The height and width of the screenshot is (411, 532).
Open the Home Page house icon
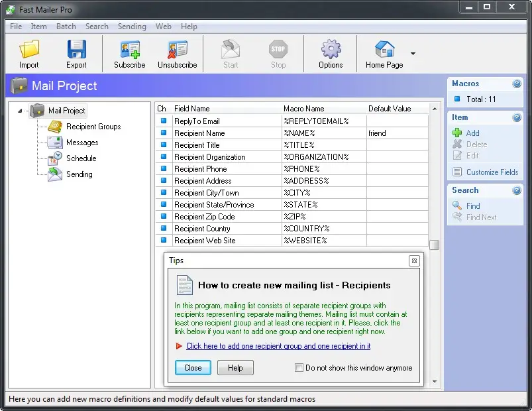coord(384,49)
